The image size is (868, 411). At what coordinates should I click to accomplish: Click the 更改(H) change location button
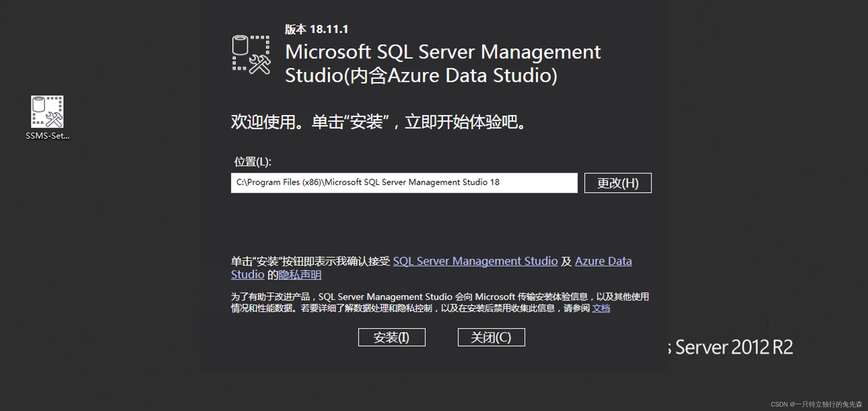[617, 183]
